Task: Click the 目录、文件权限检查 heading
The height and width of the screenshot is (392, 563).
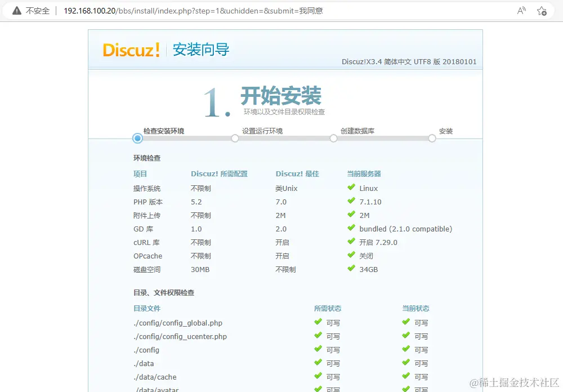Action: (164, 293)
